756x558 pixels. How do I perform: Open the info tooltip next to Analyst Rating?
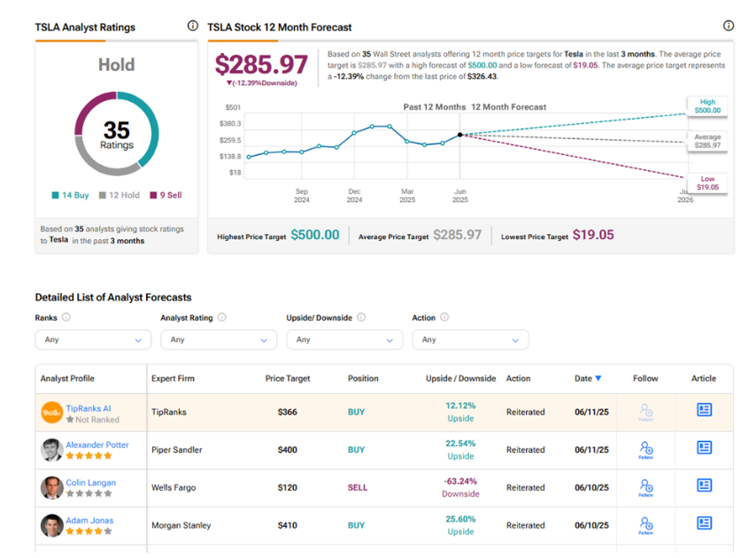pyautogui.click(x=222, y=317)
